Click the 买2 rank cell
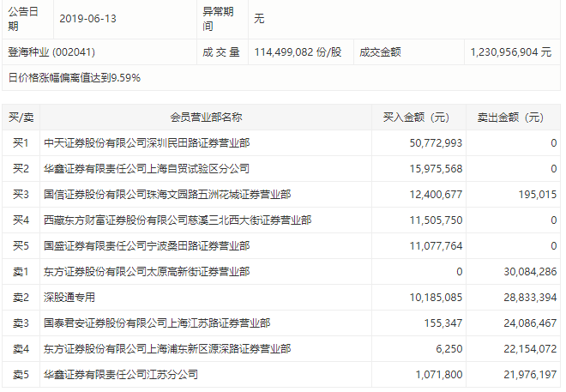This screenshot has height=392, width=566. pos(21,169)
